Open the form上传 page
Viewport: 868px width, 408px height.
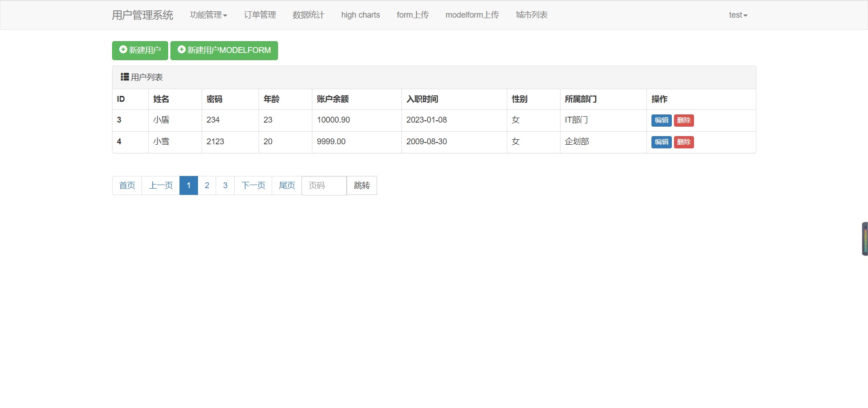pos(412,14)
